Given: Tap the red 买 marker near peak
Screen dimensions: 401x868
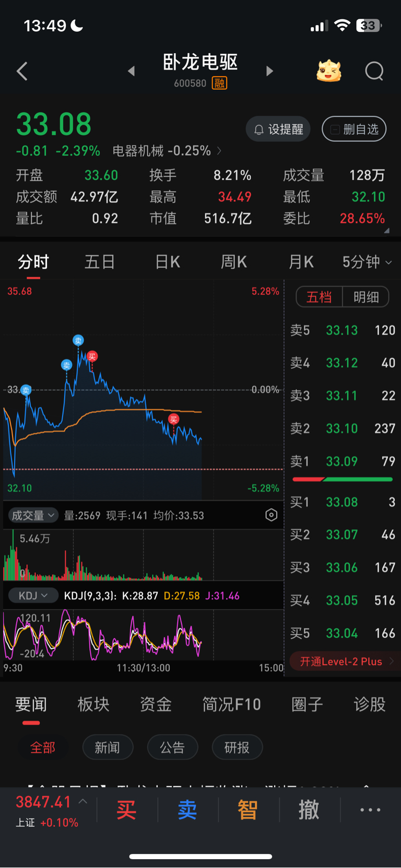Looking at the screenshot, I should click(x=92, y=356).
